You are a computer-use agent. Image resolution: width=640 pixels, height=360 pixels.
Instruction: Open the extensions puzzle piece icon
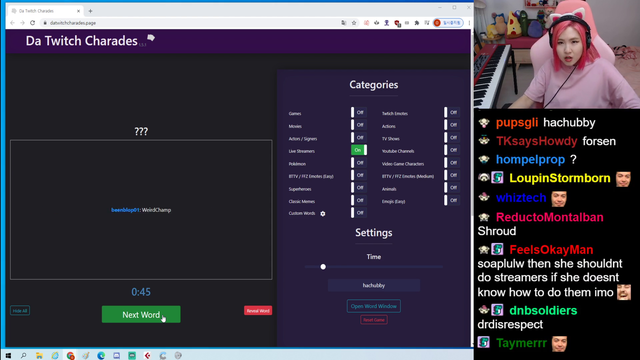[417, 23]
